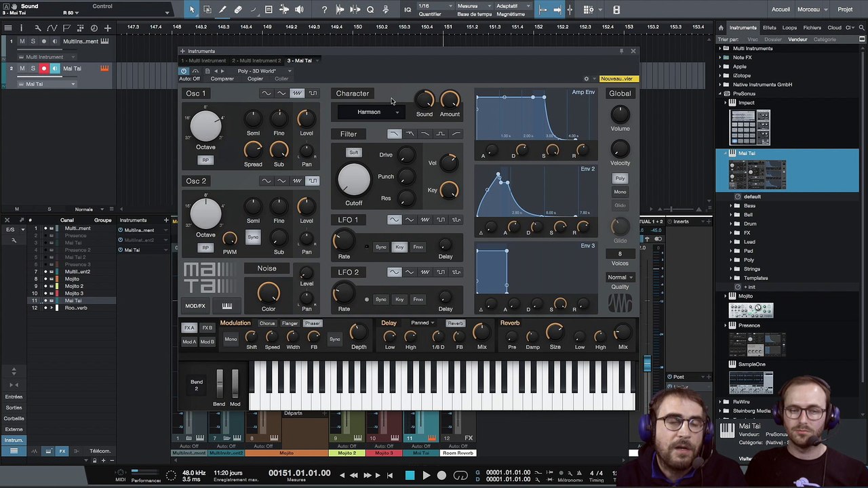Click the IQ quantize icon
Image resolution: width=868 pixels, height=488 pixels.
point(408,9)
